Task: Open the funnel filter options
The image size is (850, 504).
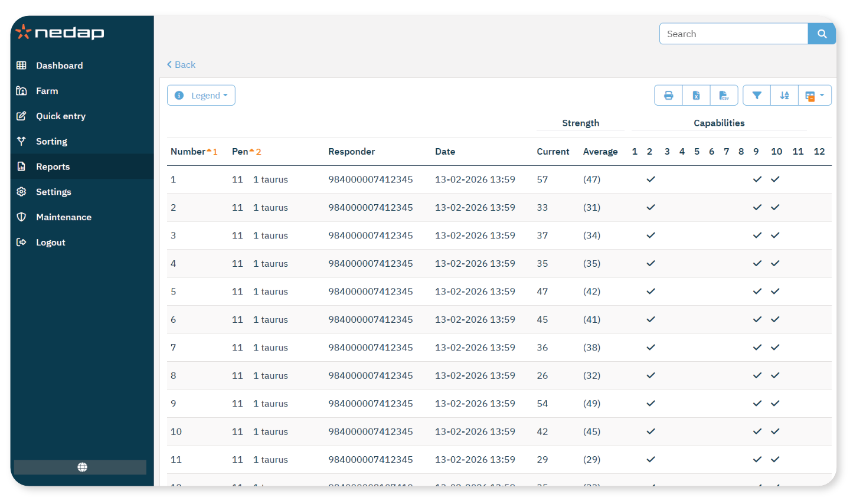Action: click(757, 95)
